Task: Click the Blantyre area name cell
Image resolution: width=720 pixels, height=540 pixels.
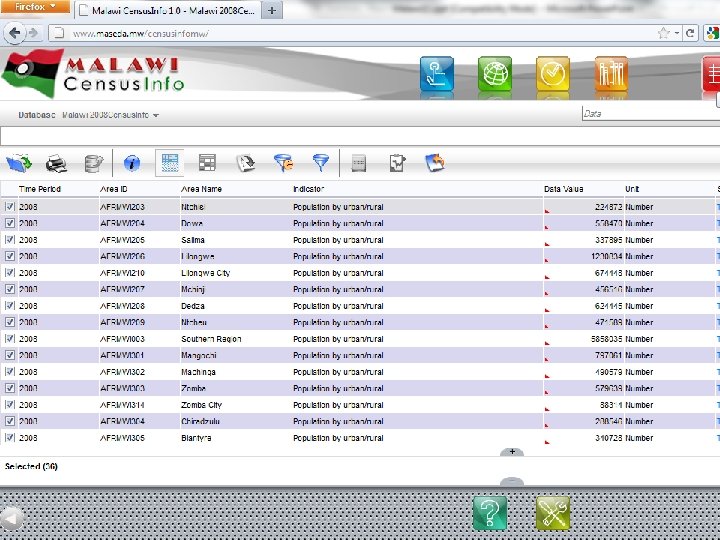Action: point(196,438)
